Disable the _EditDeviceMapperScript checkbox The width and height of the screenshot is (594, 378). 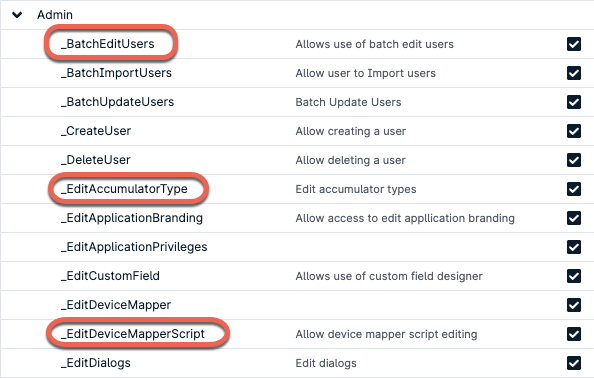click(574, 334)
